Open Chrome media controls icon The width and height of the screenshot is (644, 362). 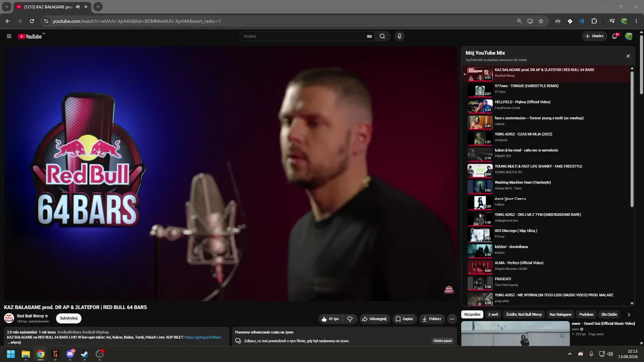612,21
